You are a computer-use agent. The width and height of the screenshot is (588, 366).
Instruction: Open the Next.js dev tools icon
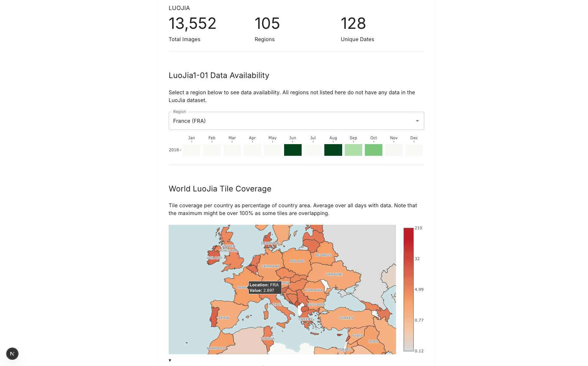[x=12, y=354]
